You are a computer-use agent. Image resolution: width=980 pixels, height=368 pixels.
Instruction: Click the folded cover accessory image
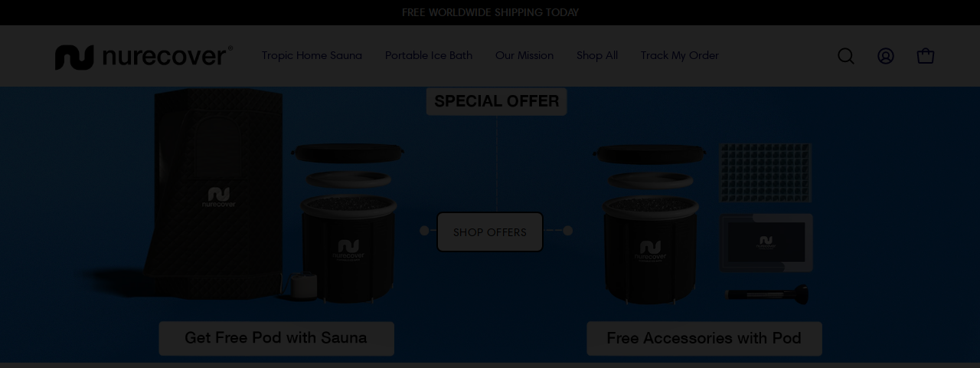pos(766,243)
